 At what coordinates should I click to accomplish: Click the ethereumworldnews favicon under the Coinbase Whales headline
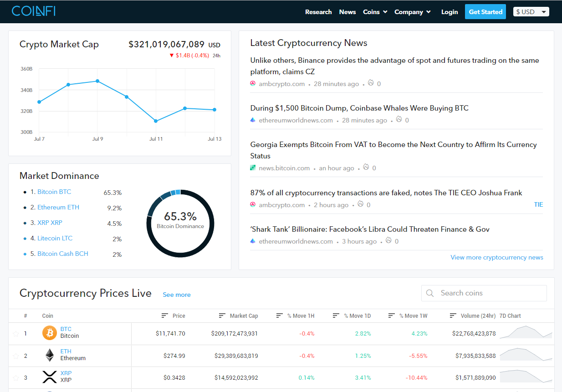click(x=253, y=120)
